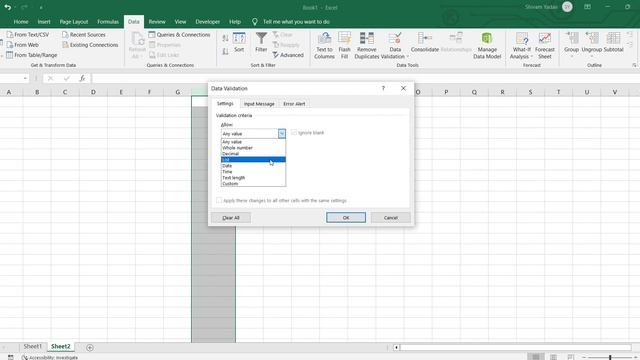Choose List in Allow dropdown

[253, 160]
